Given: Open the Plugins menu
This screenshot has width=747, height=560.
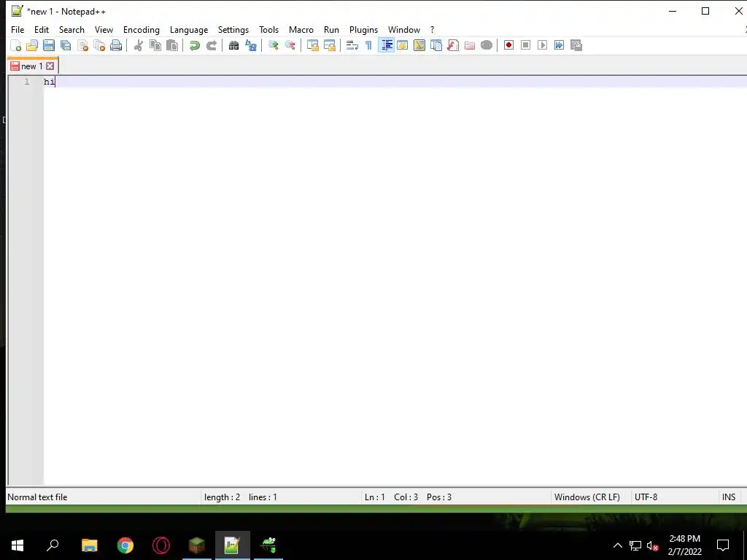Looking at the screenshot, I should coord(363,29).
